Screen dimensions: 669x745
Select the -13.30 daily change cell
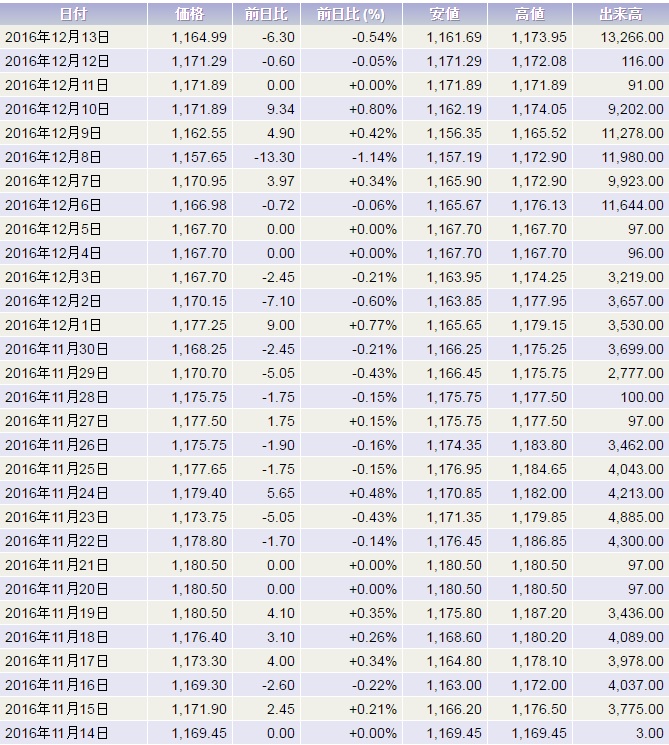tap(274, 157)
